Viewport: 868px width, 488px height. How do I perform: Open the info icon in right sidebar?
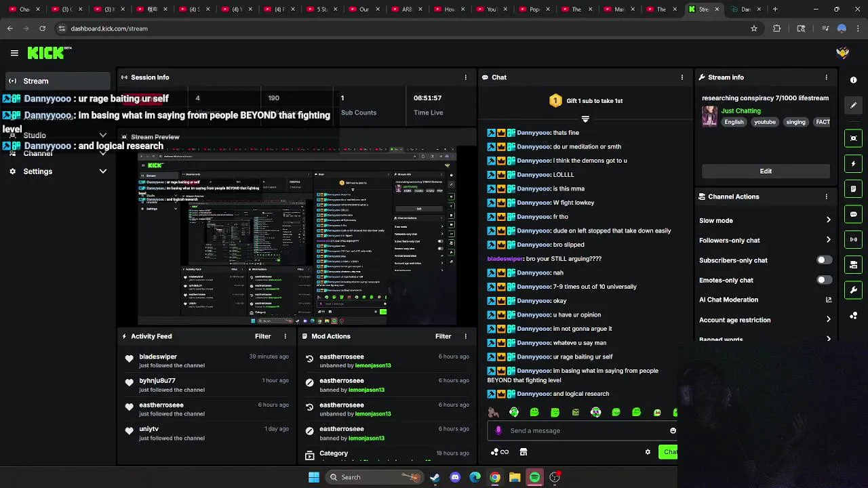[853, 80]
